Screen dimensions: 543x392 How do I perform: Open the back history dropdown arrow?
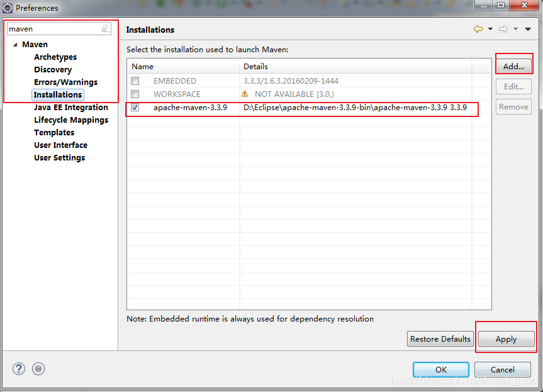[x=490, y=29]
